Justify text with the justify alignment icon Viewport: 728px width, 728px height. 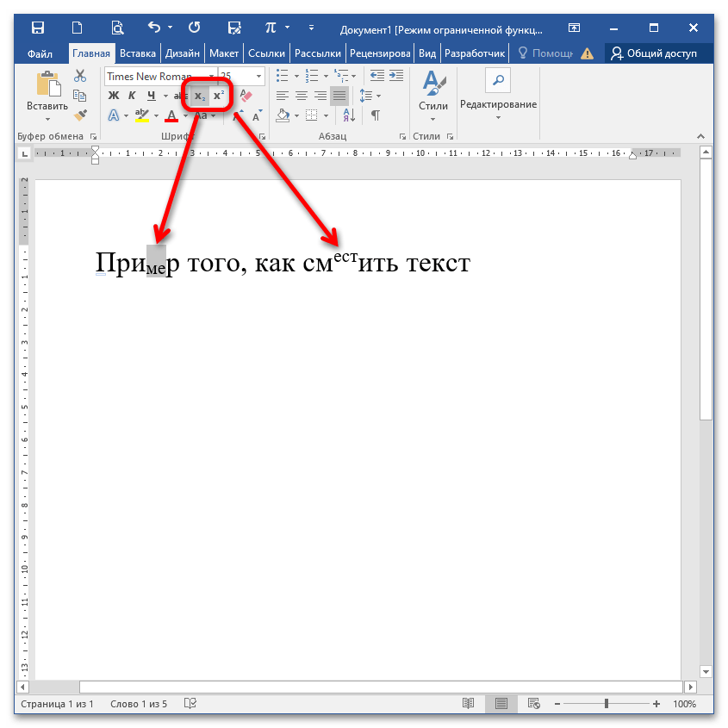click(339, 96)
